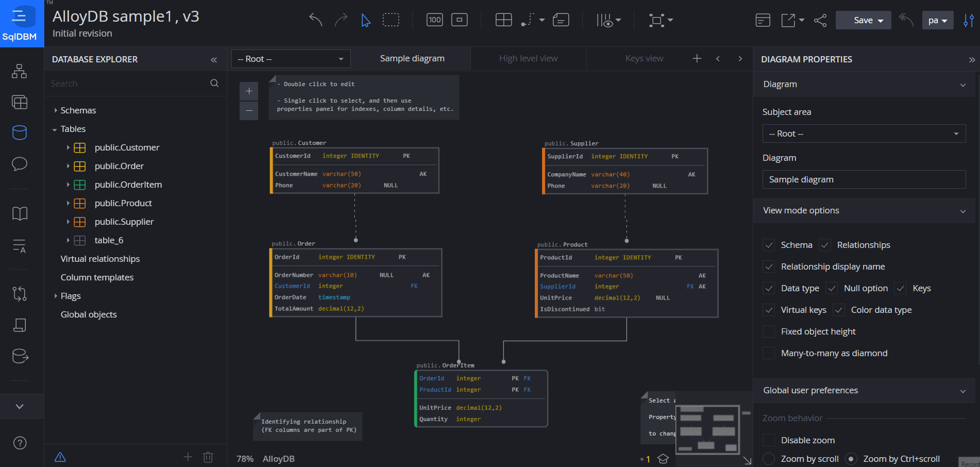Open Virtual relationships item
Viewport: 980px width, 467px height.
(x=100, y=259)
